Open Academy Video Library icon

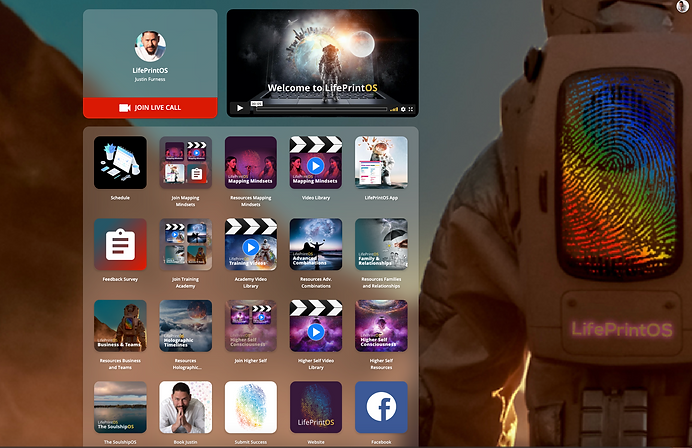(251, 244)
